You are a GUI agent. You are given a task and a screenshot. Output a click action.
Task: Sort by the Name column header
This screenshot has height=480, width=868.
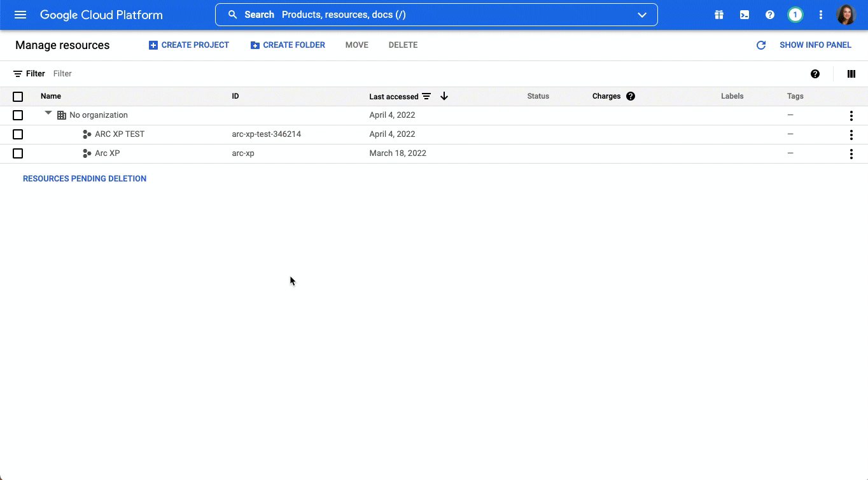pyautogui.click(x=51, y=96)
